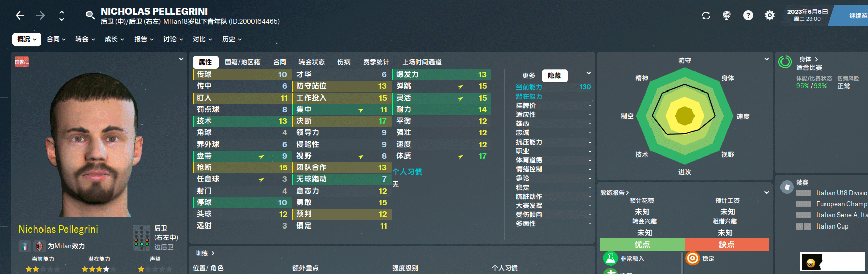868x274 pixels.
Task: Open the 概况 dropdown menu
Action: 27,39
